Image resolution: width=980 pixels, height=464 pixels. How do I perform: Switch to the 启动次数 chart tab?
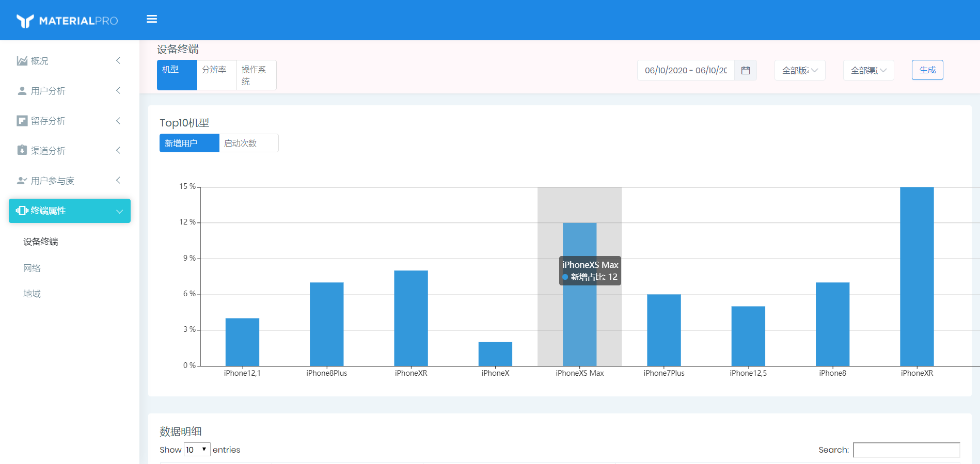click(x=249, y=143)
